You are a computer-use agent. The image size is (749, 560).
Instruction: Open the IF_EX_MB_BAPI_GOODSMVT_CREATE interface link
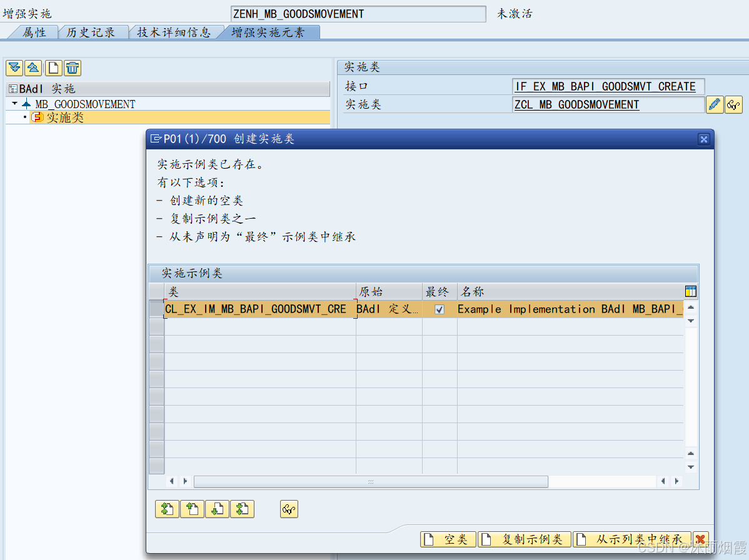(x=606, y=86)
